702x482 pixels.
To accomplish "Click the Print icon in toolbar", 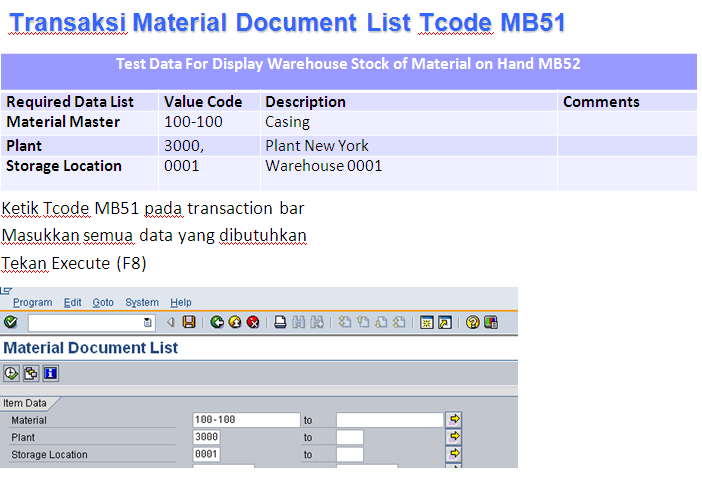I will (281, 322).
